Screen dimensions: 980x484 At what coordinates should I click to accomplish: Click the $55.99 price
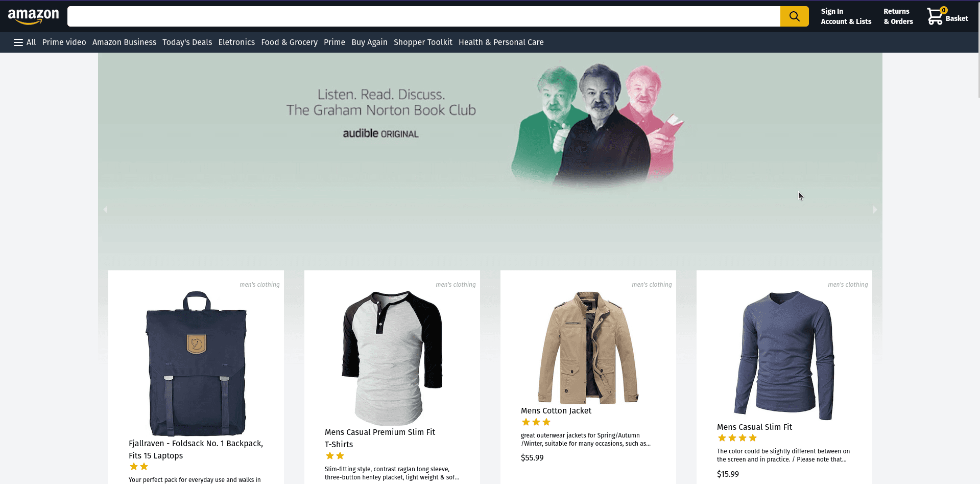pos(532,458)
